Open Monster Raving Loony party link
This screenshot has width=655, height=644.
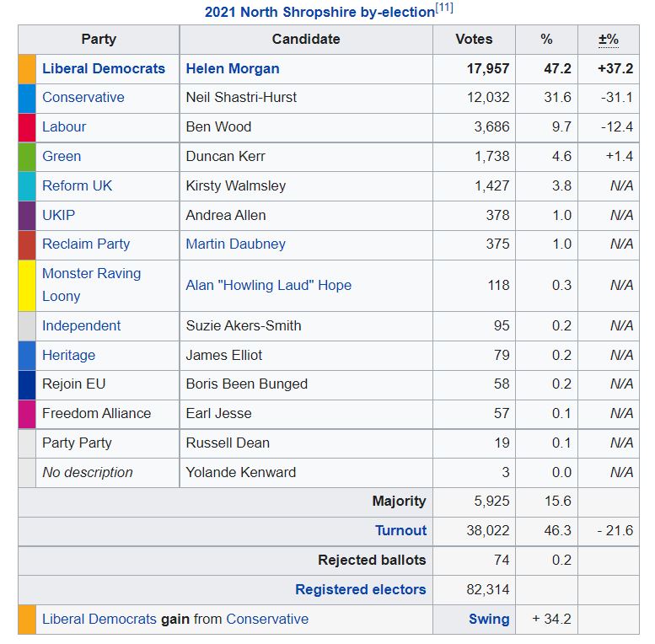pos(92,284)
